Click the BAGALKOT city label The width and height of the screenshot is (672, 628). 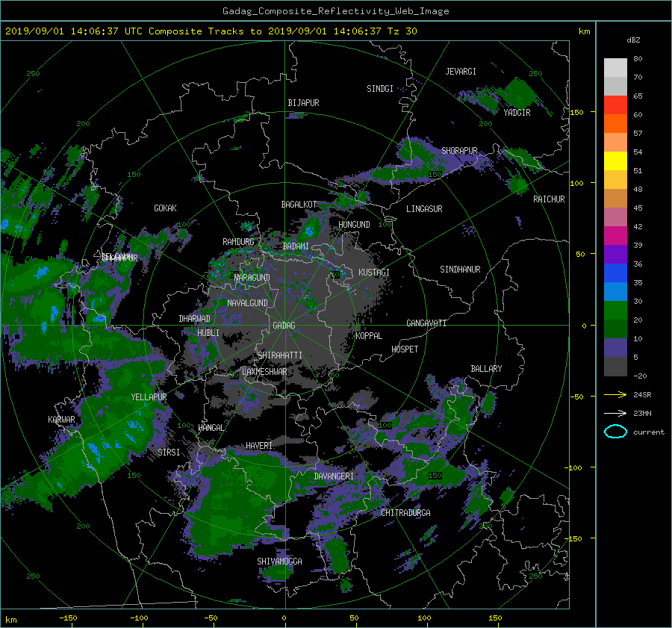(x=299, y=205)
